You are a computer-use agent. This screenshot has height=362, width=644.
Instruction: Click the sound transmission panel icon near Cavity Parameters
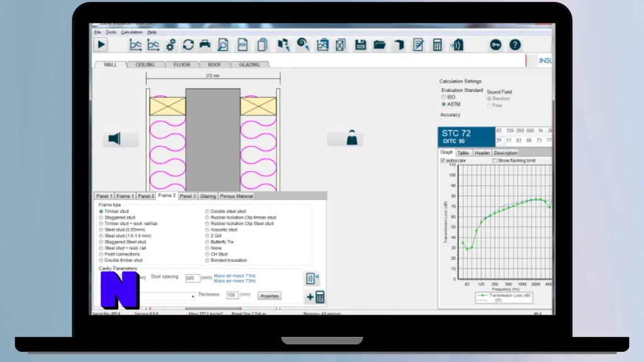(x=312, y=278)
